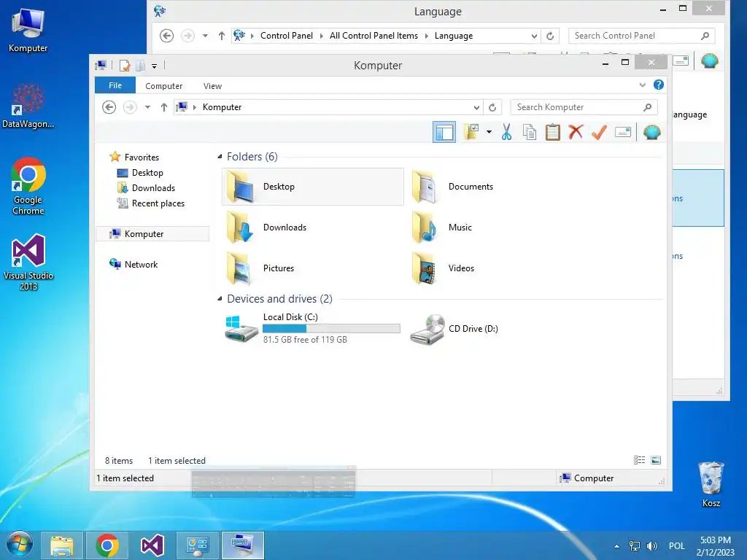Click the shell icon in Komputer toolbar
Screen dimensions: 747x560
651,132
